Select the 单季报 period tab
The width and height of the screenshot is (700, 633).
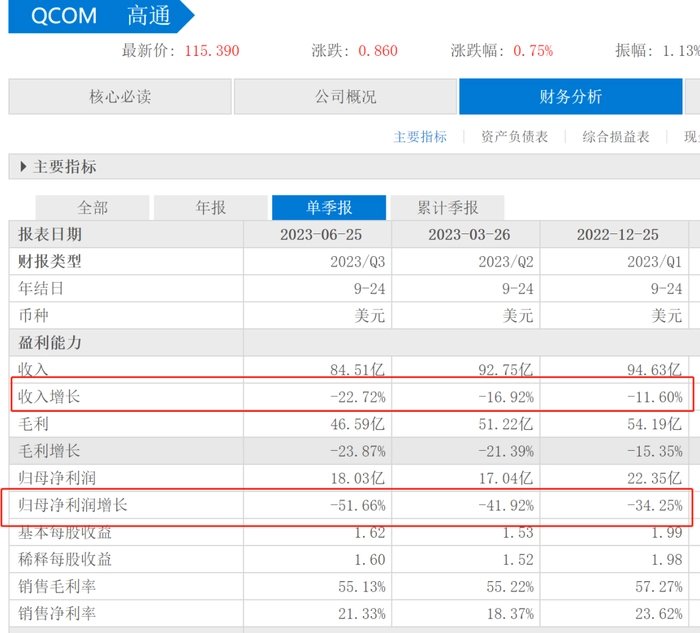click(x=329, y=208)
